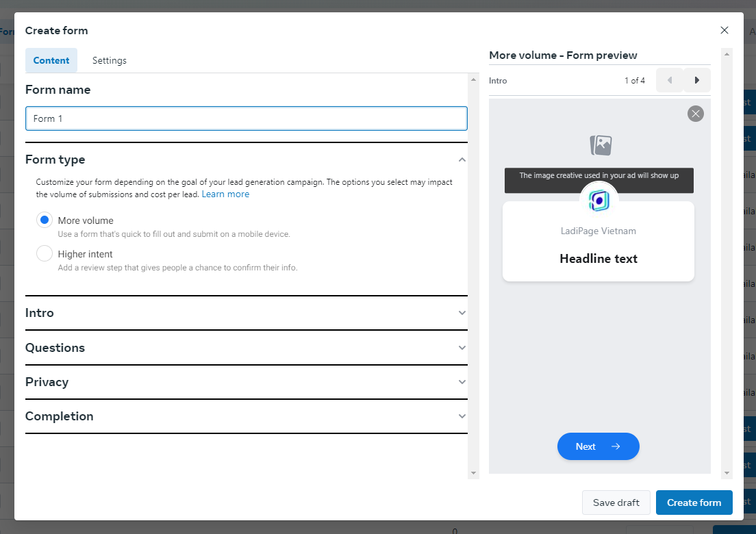Click the Save draft button
The width and height of the screenshot is (756, 534).
616,503
